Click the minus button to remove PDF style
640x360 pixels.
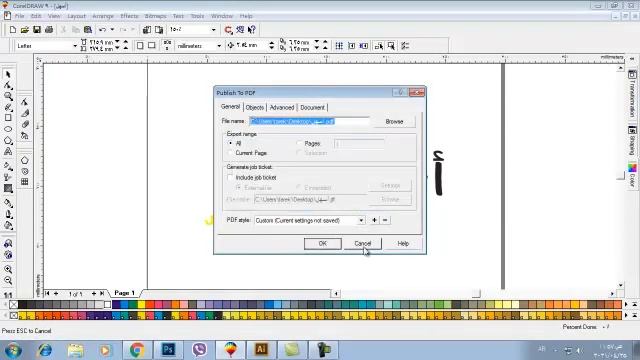click(x=385, y=220)
